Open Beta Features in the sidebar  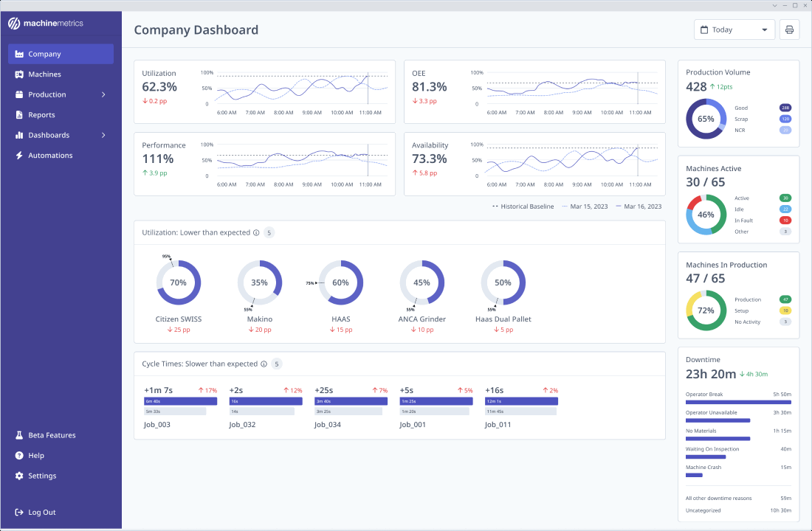61,435
